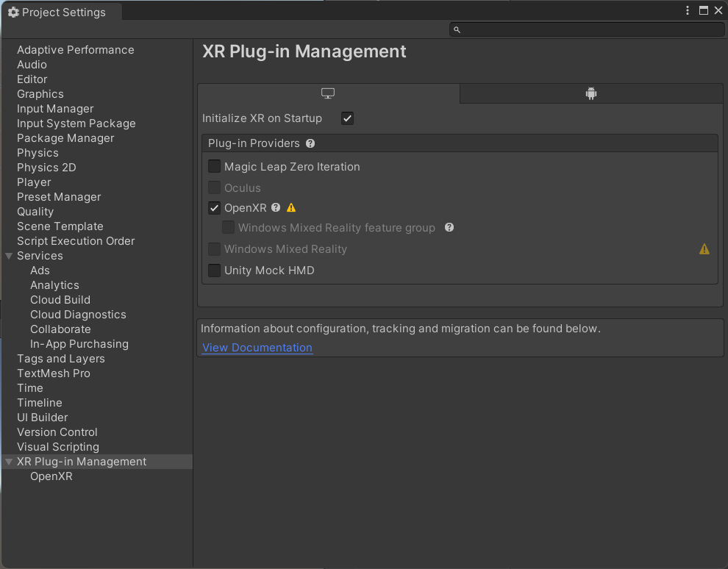Open Script Execution Order settings
The height and width of the screenshot is (569, 728).
point(76,241)
